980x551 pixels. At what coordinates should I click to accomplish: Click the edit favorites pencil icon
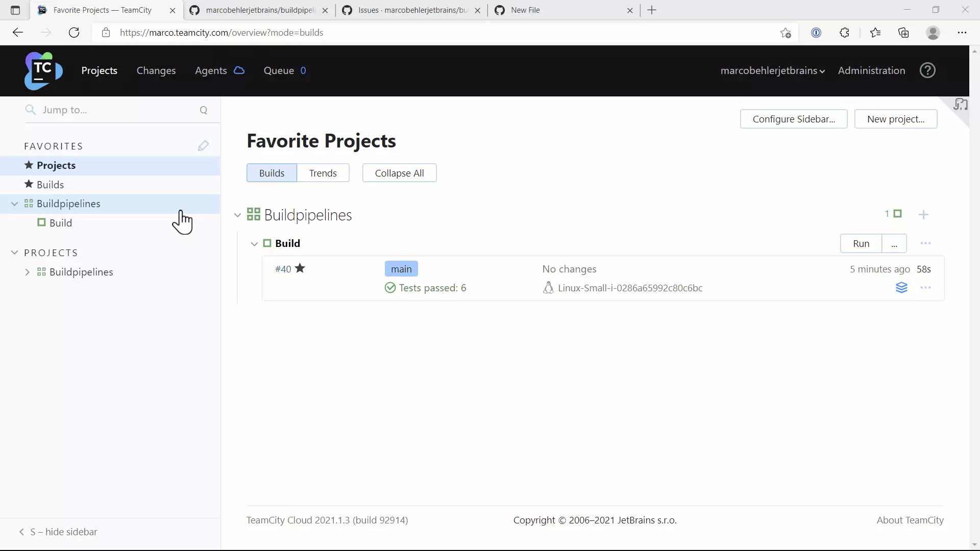tap(203, 146)
